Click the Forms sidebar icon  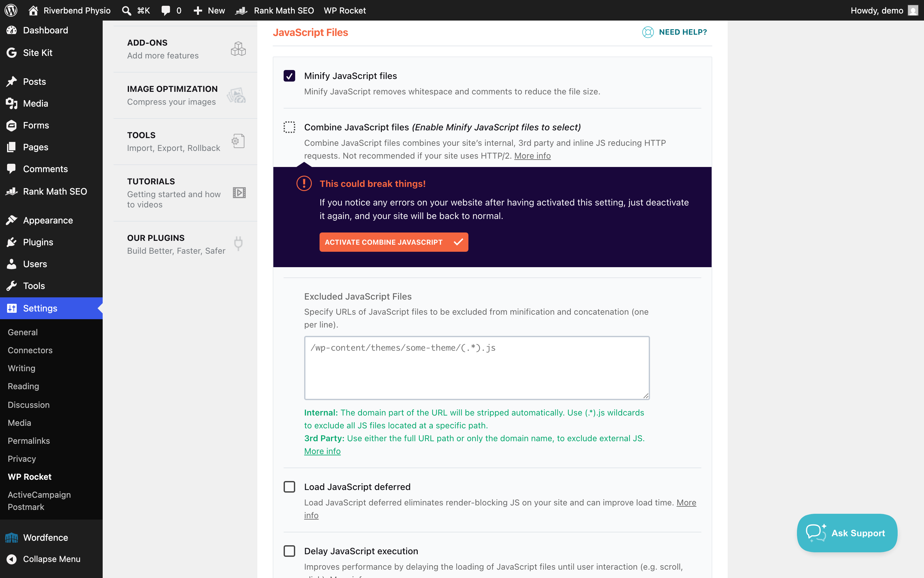click(x=12, y=125)
